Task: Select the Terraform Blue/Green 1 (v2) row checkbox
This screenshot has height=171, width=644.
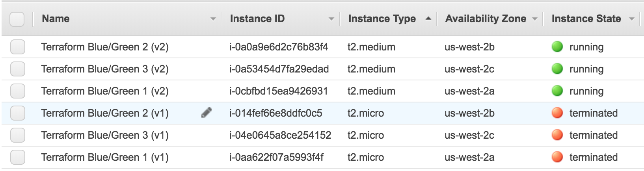Action: click(18, 91)
